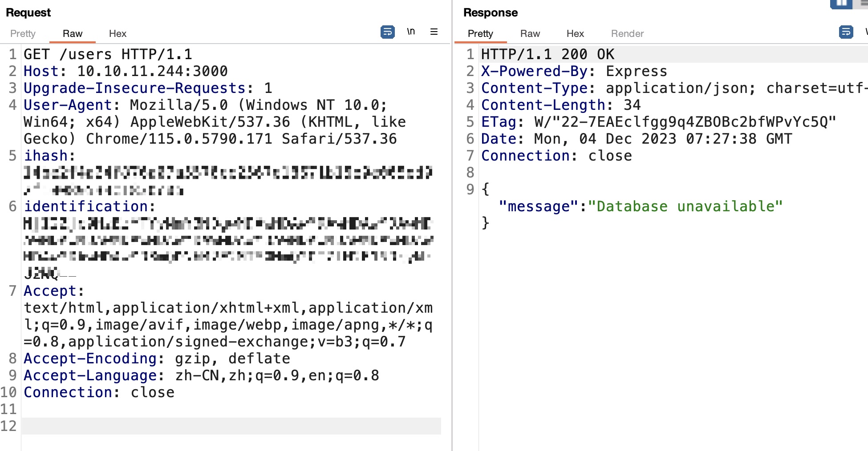Click HTTP/1.1 200 OK status line
Viewport: 868px width, 451px height.
coord(548,54)
